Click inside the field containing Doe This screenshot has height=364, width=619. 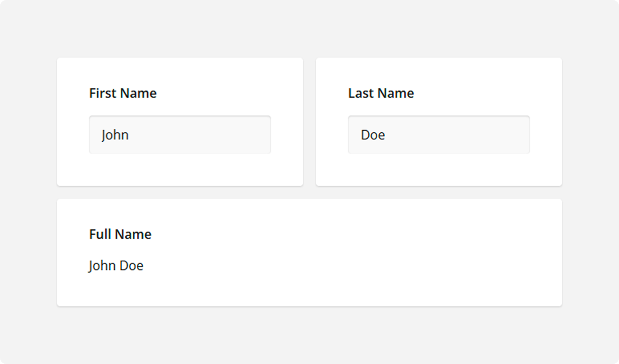pos(439,135)
